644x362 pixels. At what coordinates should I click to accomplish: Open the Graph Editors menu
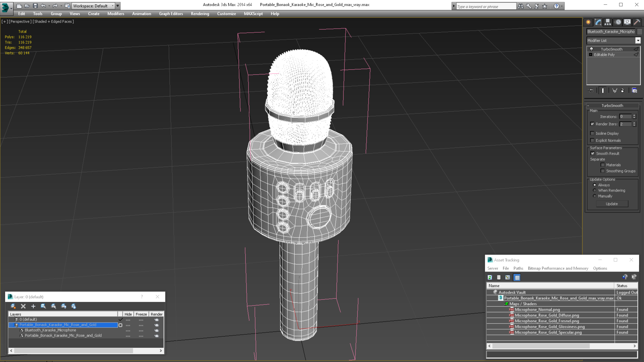click(171, 14)
